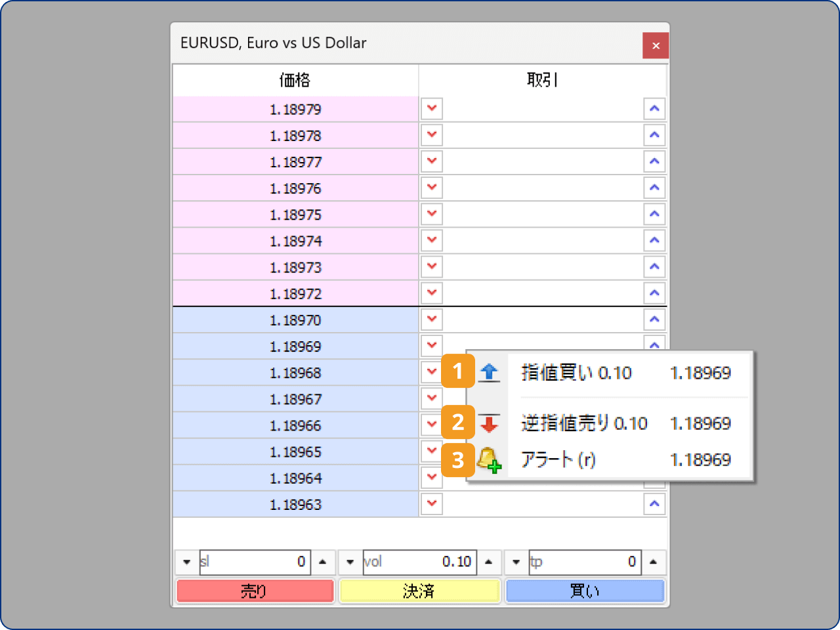
Task: Select the アラート (r) context menu entry
Action: 558,460
